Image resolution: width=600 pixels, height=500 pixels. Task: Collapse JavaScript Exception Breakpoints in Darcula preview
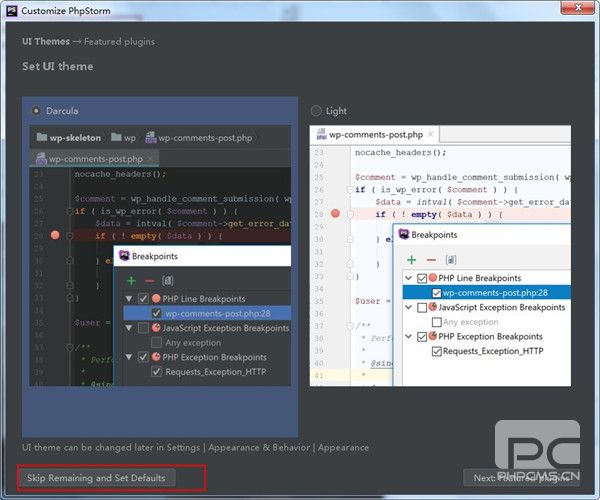point(129,328)
